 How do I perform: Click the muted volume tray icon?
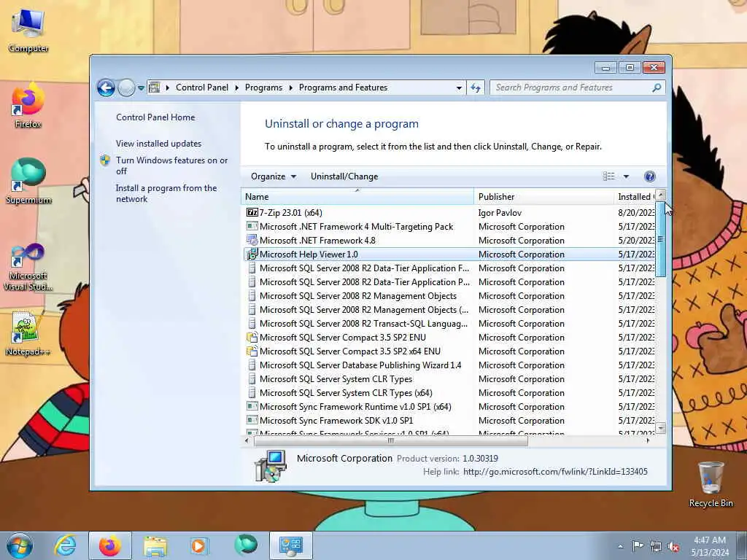pyautogui.click(x=673, y=547)
